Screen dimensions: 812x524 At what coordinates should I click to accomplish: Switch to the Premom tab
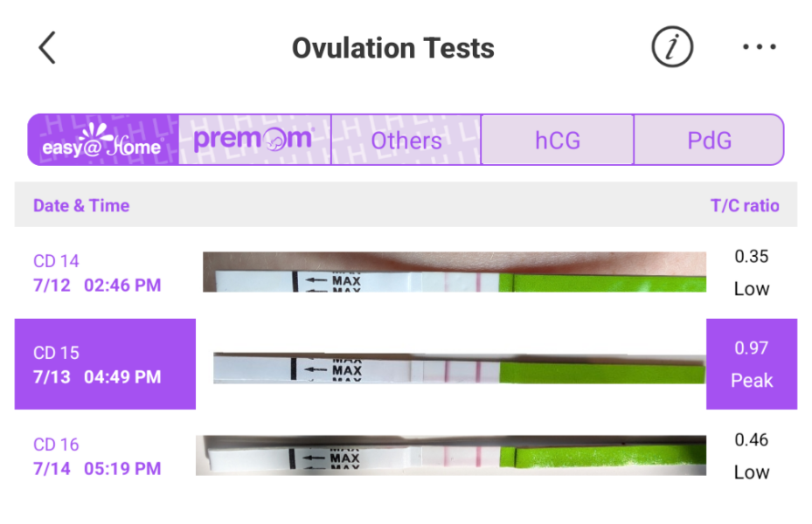(253, 140)
